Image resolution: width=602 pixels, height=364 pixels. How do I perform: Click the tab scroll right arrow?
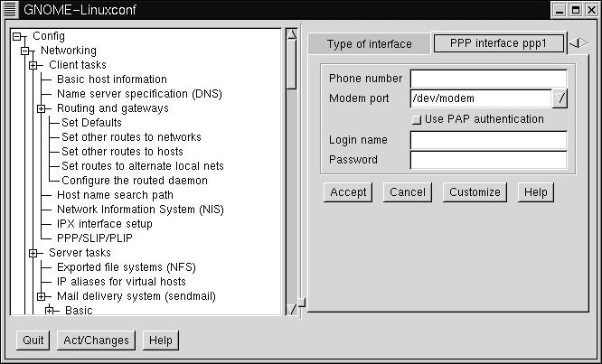(584, 43)
